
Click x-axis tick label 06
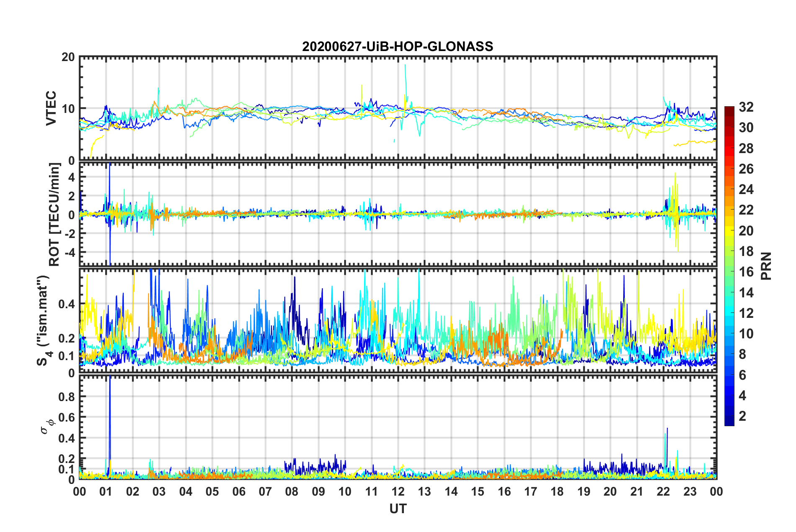[239, 491]
